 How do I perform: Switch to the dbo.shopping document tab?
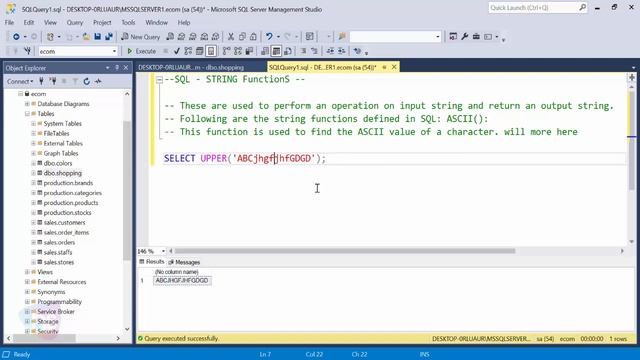(x=191, y=67)
